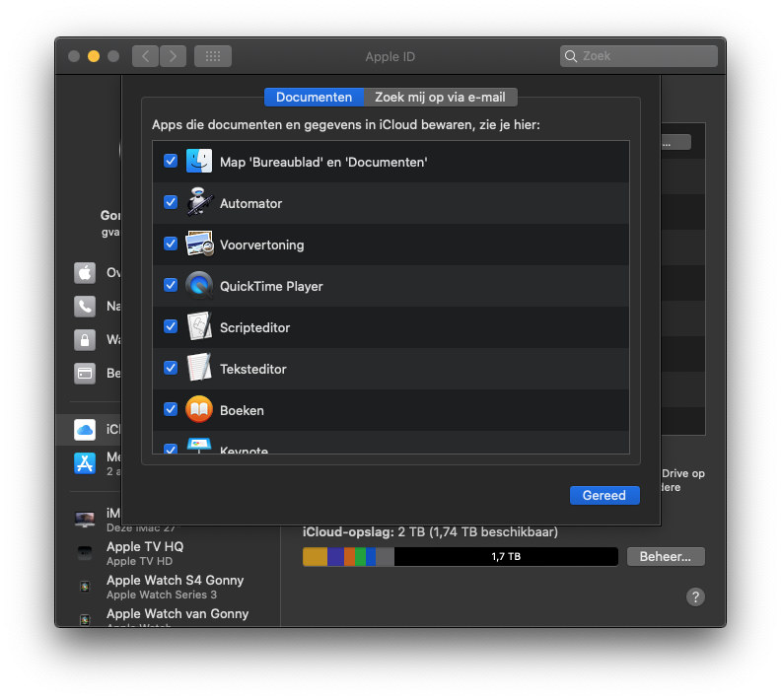Click the Automator row label
Viewport: 781px width, 700px height.
[x=251, y=204]
